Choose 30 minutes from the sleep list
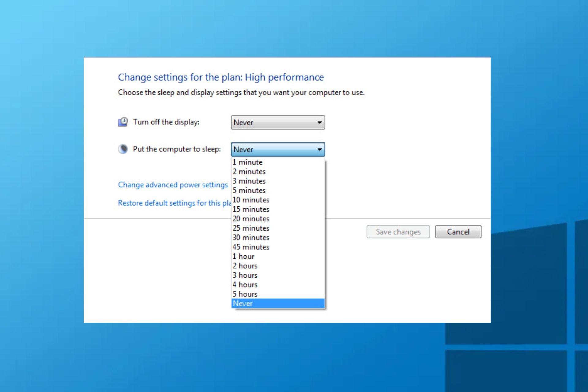This screenshot has width=588, height=392. [278, 238]
